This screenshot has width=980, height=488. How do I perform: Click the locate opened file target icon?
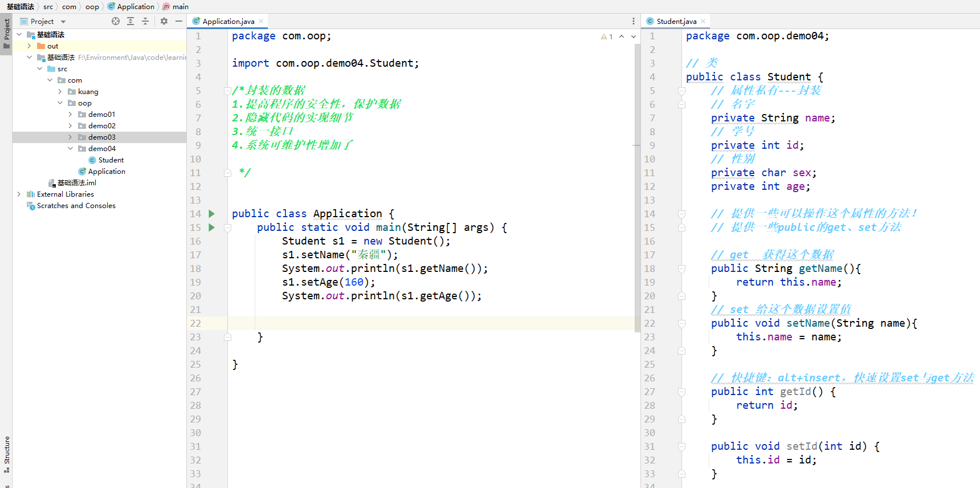coord(116,21)
